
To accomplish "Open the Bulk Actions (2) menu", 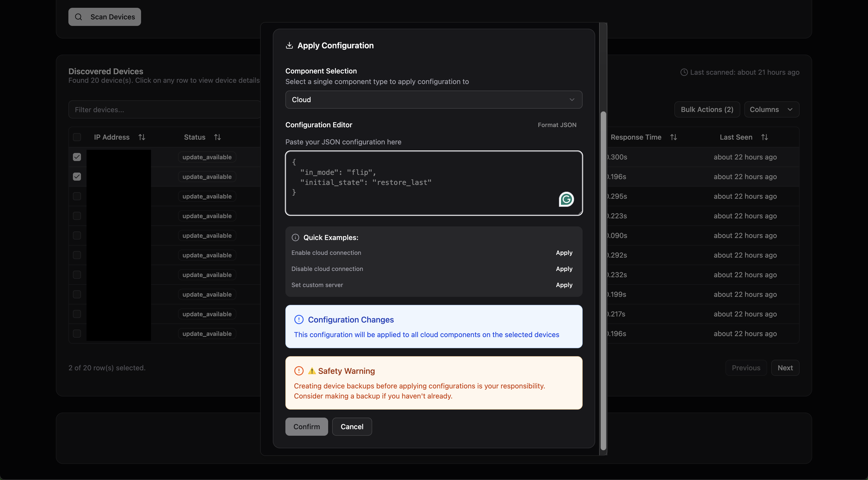I will (x=707, y=109).
